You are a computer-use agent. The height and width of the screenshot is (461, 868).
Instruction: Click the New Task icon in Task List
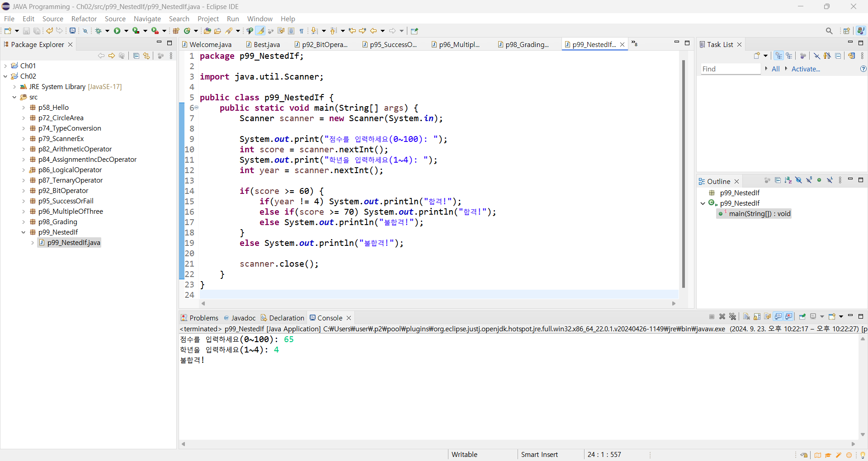click(x=757, y=56)
